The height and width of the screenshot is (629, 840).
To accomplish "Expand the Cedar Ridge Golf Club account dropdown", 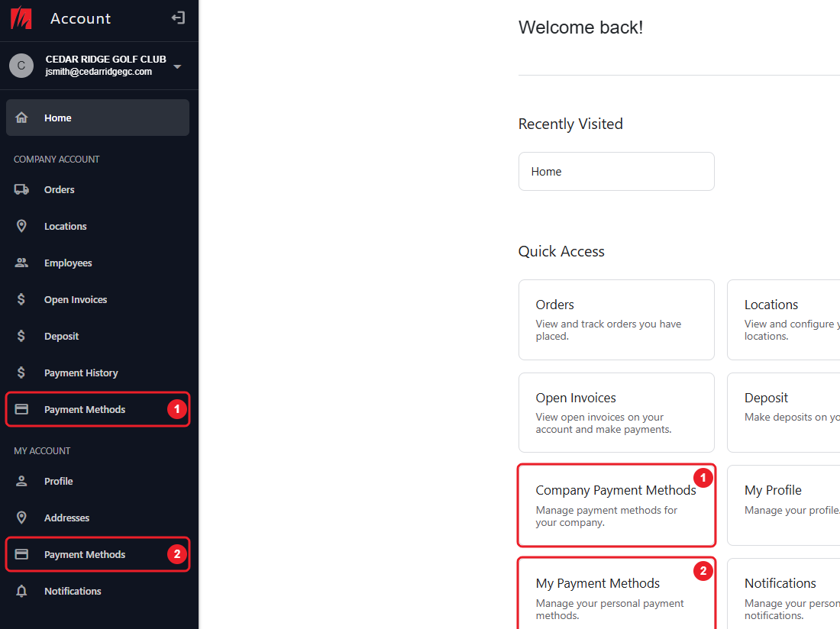I will pos(177,66).
